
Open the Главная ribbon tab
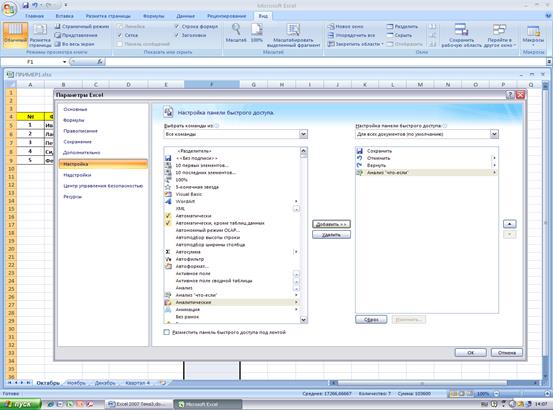(35, 16)
